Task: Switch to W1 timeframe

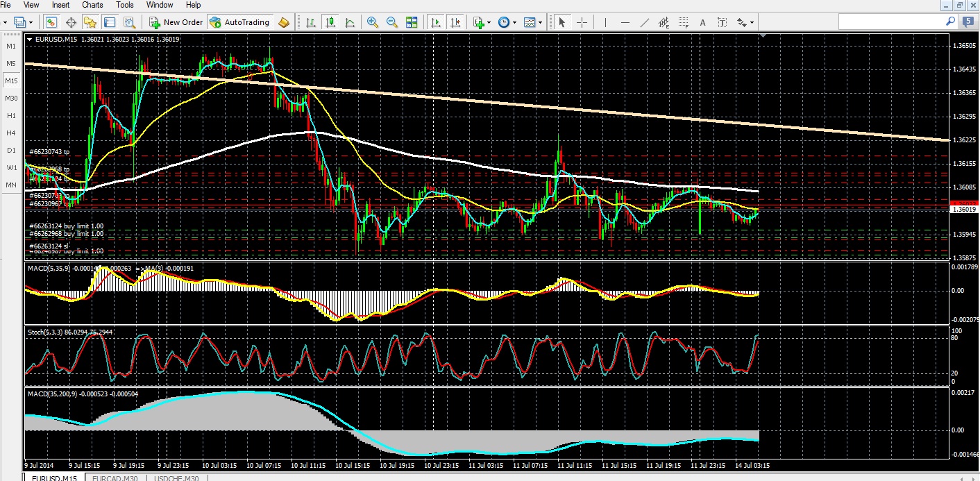Action: click(x=11, y=167)
